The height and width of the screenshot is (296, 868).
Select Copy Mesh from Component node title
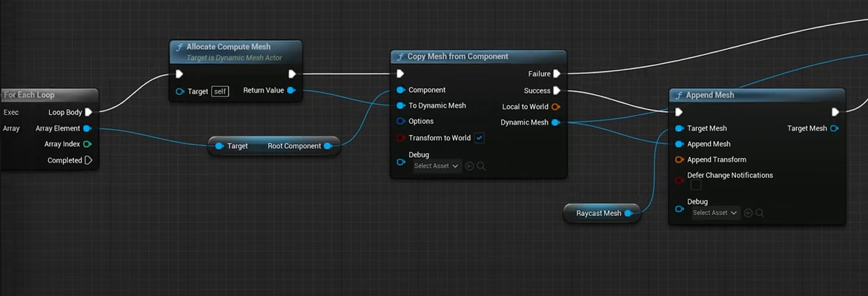click(458, 56)
